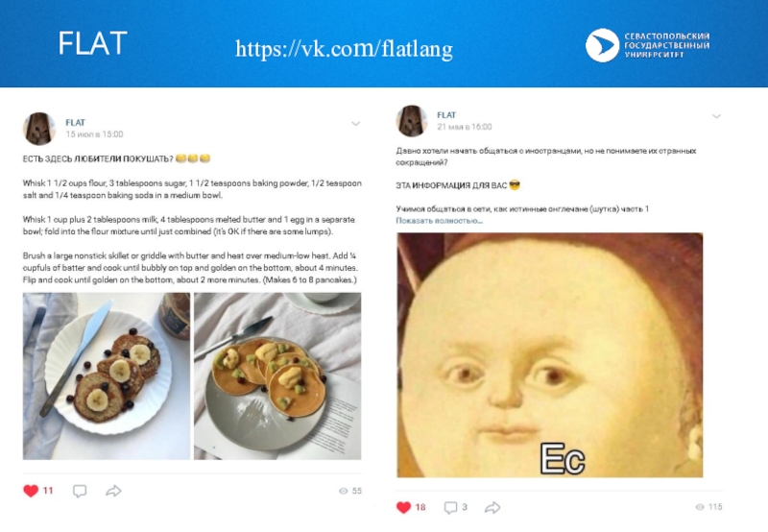Click the FLAT avatar on the right post
Screen dimensions: 768x532
point(412,121)
